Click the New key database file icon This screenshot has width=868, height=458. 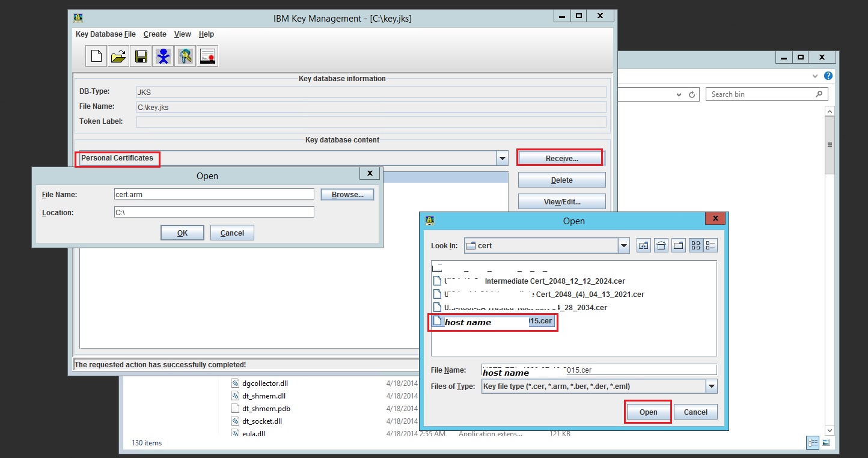pos(96,56)
